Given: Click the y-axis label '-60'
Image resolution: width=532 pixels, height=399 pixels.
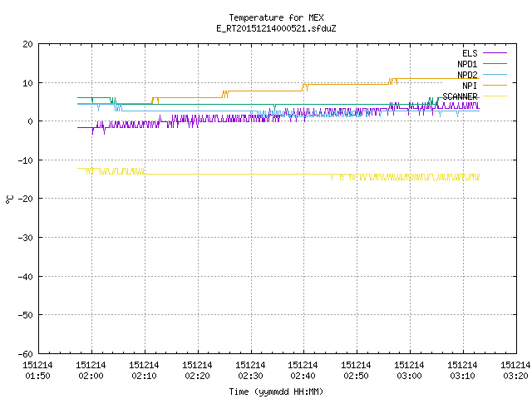Looking at the screenshot, I should pos(26,354).
